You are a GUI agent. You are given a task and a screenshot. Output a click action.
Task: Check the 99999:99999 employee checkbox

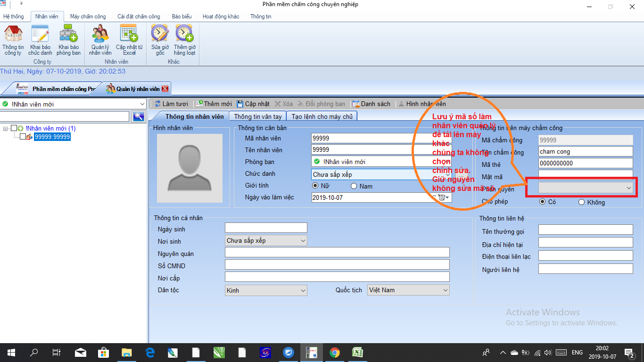[x=23, y=137]
